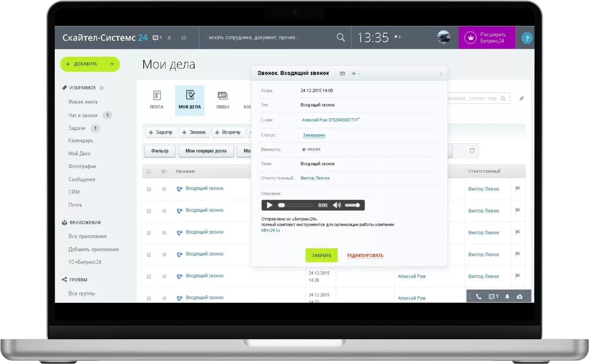Expand the Добавить button dropdown arrow
The height and width of the screenshot is (364, 589).
pyautogui.click(x=112, y=64)
